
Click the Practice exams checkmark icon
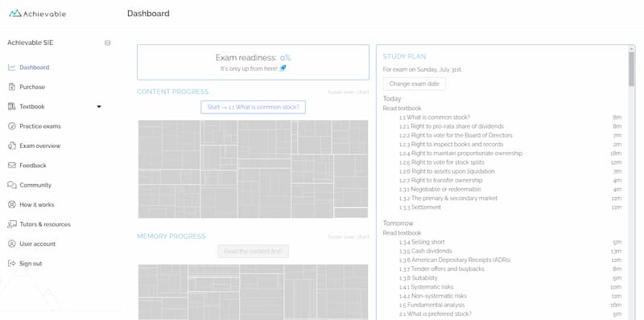(11, 126)
